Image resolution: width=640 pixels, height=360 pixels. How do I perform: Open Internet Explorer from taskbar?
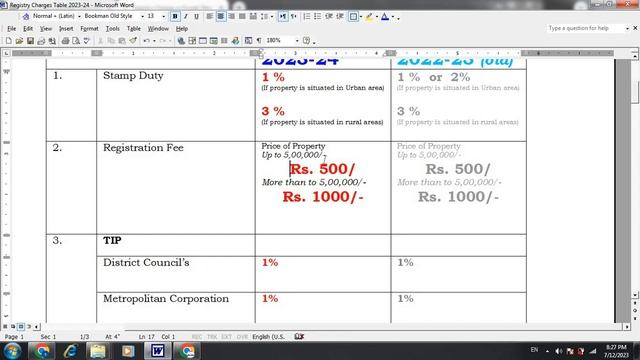(x=70, y=351)
